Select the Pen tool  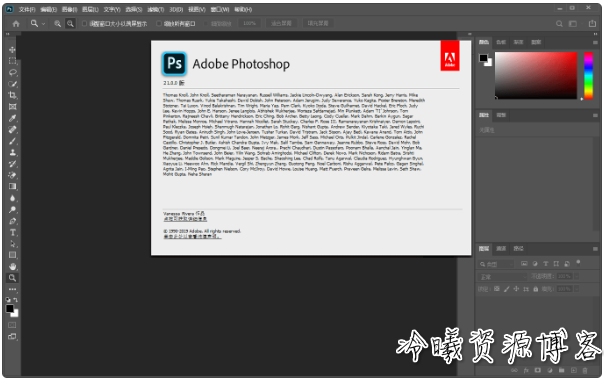click(x=12, y=221)
